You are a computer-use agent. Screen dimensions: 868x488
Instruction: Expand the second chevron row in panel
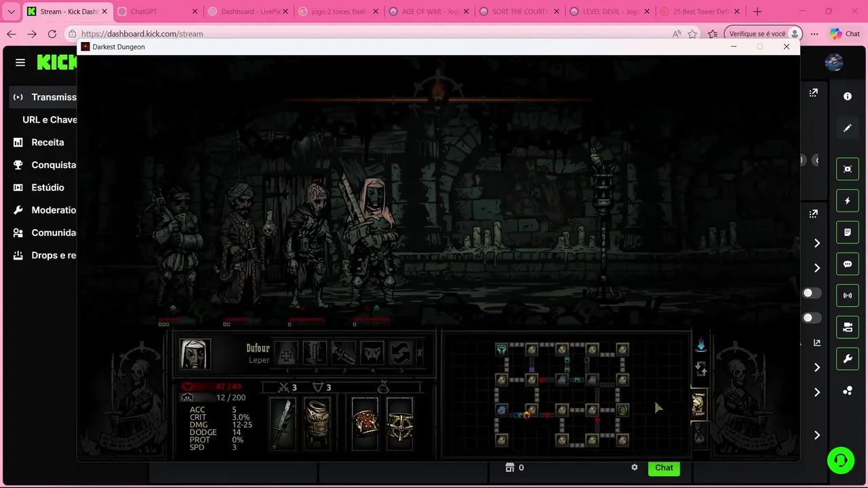click(817, 268)
